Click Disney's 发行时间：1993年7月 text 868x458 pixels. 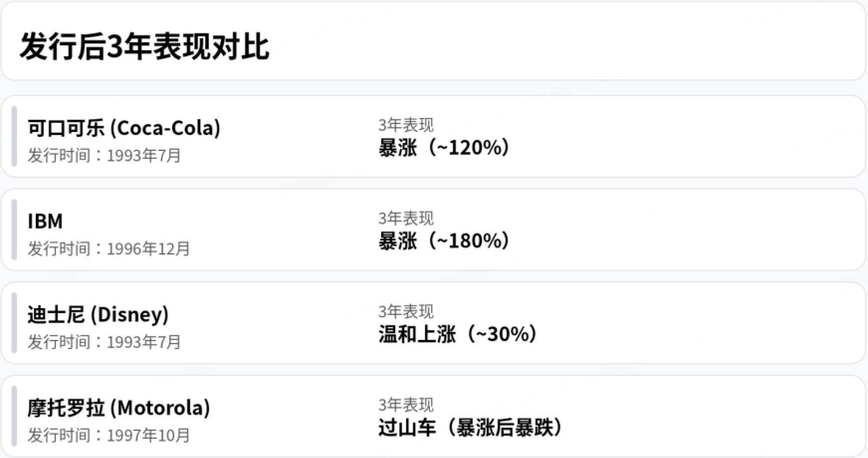pyautogui.click(x=104, y=342)
